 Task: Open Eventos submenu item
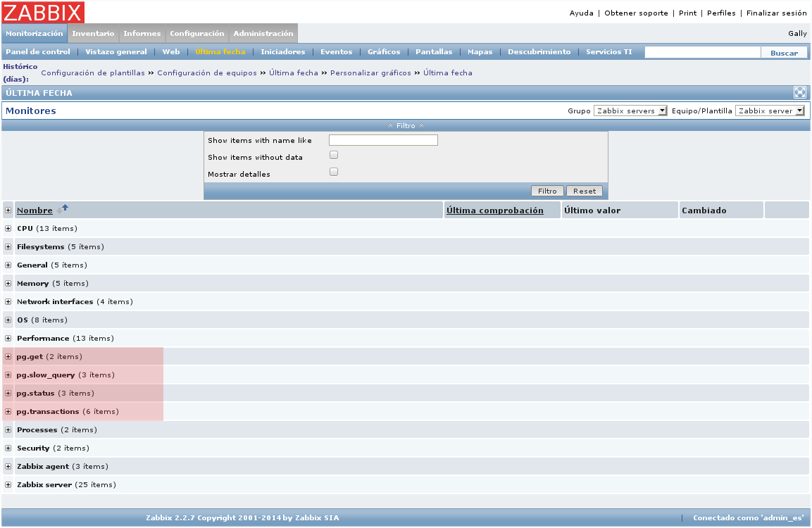336,52
